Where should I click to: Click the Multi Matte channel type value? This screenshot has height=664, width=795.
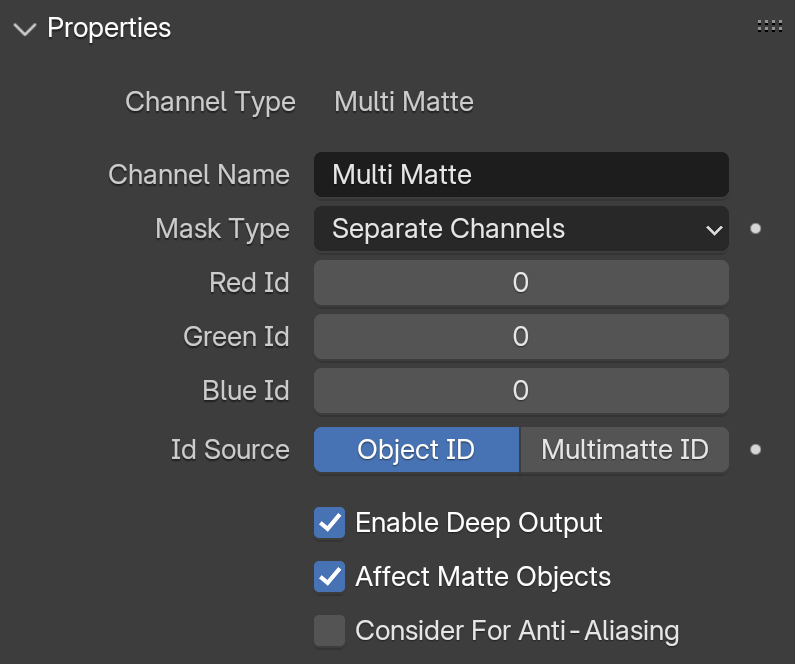pos(404,102)
